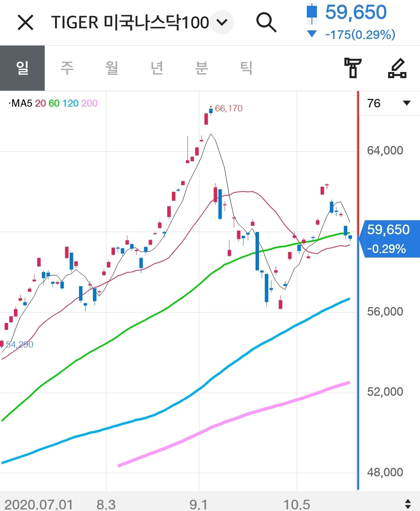The height and width of the screenshot is (511, 420).
Task: Tap the MA5 moving average legend label
Action: (x=21, y=103)
